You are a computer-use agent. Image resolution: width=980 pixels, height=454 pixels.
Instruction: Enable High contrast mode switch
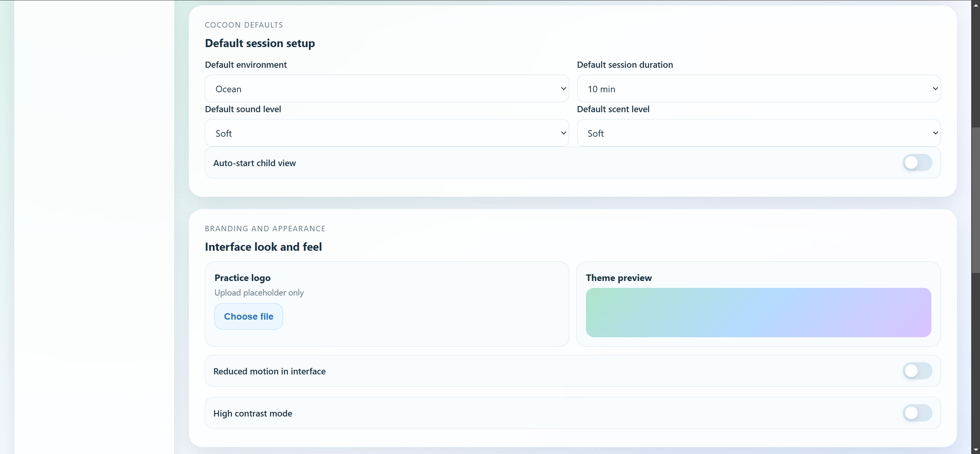[x=917, y=413]
